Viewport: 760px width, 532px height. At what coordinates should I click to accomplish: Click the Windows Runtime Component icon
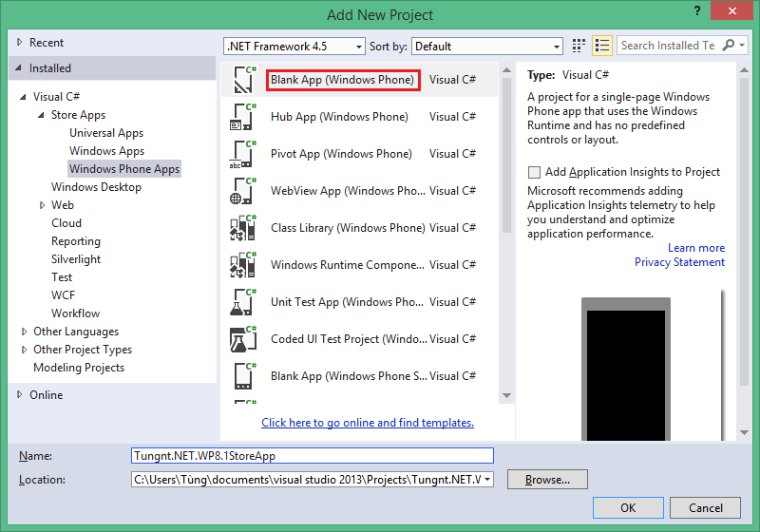[243, 265]
